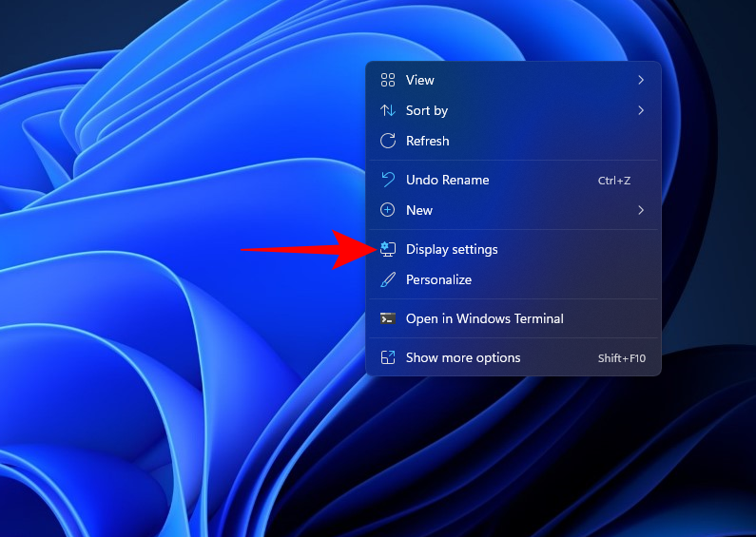Choose "Open in Windows Terminal" text
Image resolution: width=756 pixels, height=537 pixels.
coord(484,318)
